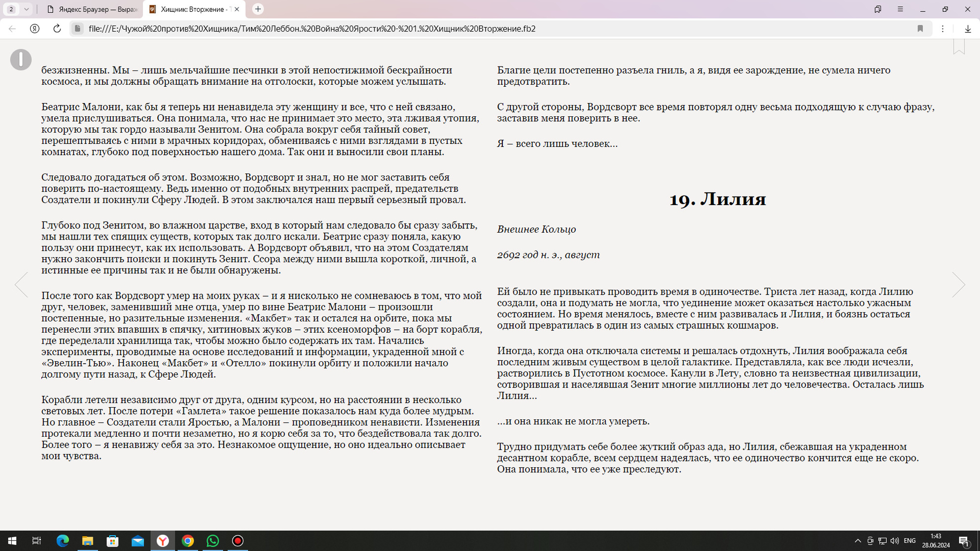Open downloads panel
Screen dimensions: 980x551
pyautogui.click(x=968, y=29)
